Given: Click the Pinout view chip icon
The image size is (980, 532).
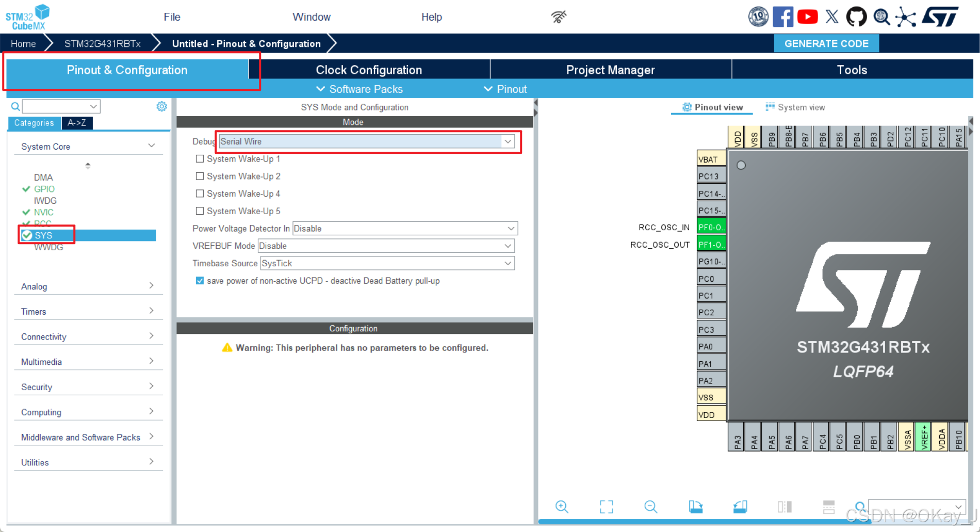Looking at the screenshot, I should [687, 107].
